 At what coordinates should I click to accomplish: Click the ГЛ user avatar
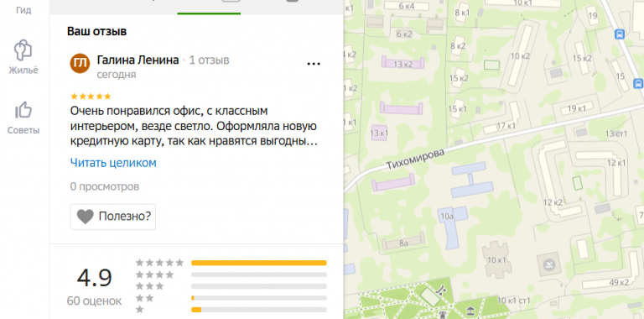point(80,63)
